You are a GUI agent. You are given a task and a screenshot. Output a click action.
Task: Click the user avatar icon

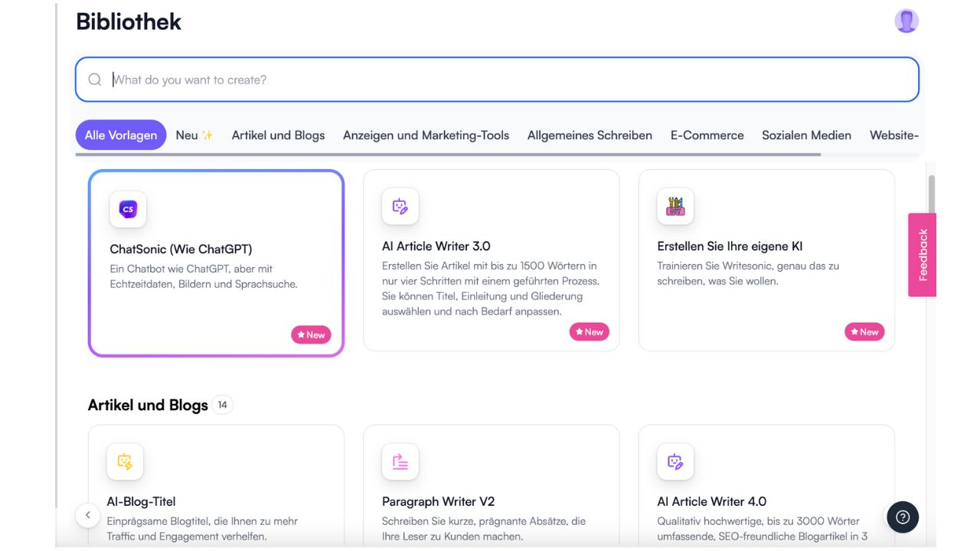tap(906, 21)
